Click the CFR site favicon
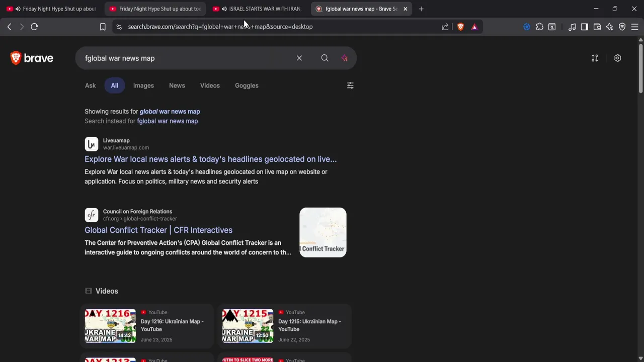Viewport: 644px width, 362px height. [x=91, y=215]
